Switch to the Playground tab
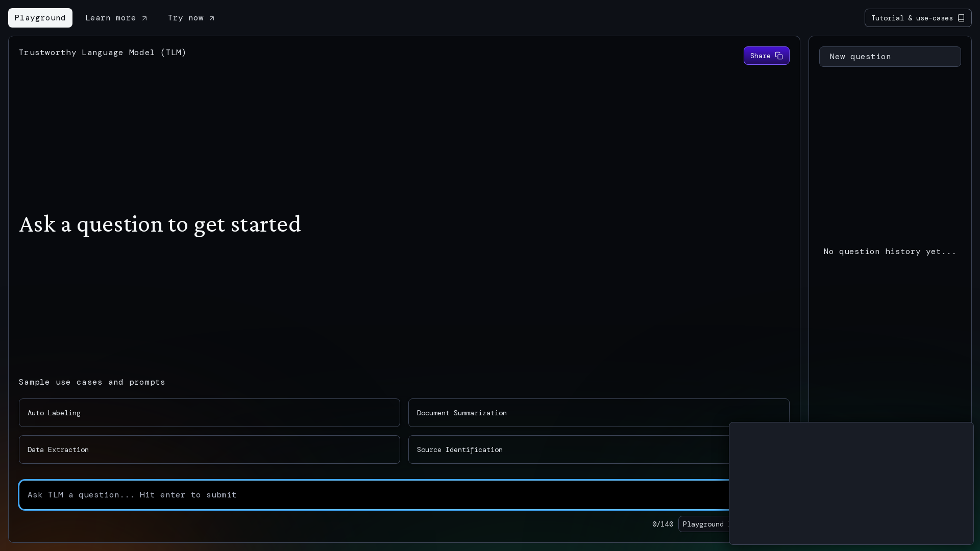Screen dimensions: 980x551 pos(40,18)
